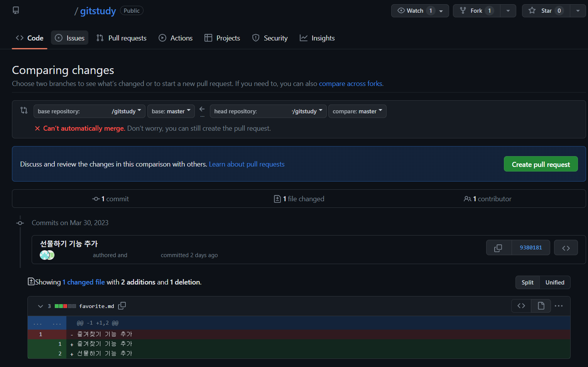Click the compare arrows icon in range editor
Viewport: 588px width, 367px height.
click(24, 110)
